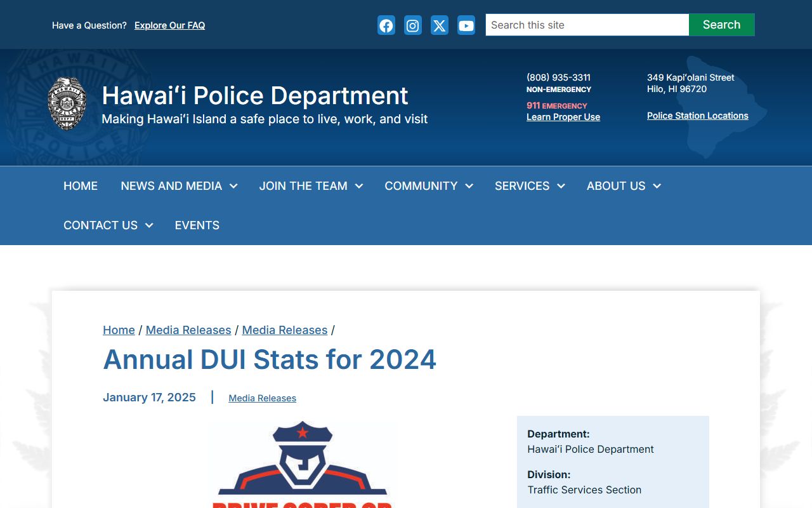Image resolution: width=812 pixels, height=508 pixels.
Task: Click the Department: label in sidebar
Action: [558, 434]
